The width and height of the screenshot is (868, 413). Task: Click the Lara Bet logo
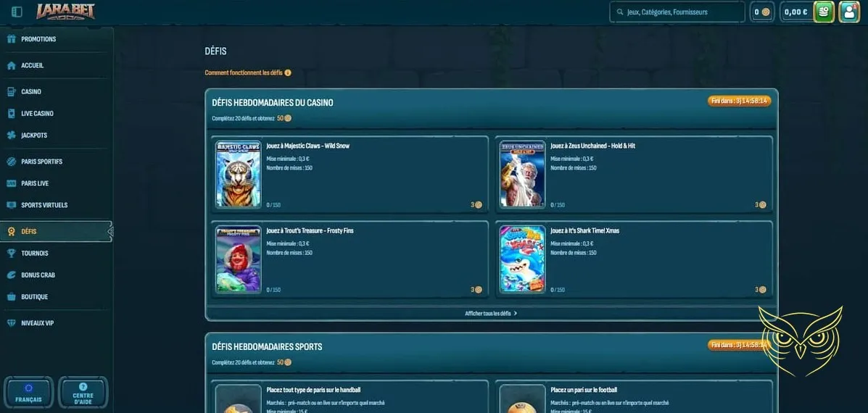pos(67,12)
